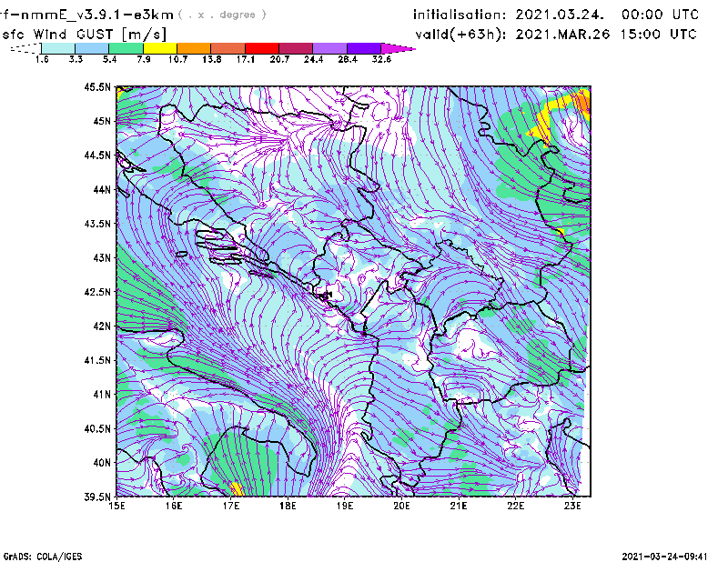Click the bright red legend color swatch
Screen dimensions: 728x562
point(262,48)
